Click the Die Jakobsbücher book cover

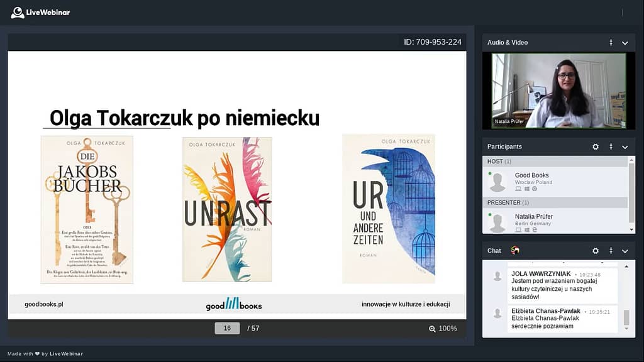tap(87, 210)
